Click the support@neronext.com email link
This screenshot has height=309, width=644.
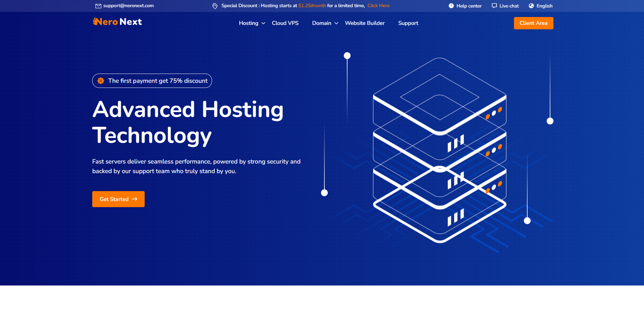pos(128,6)
